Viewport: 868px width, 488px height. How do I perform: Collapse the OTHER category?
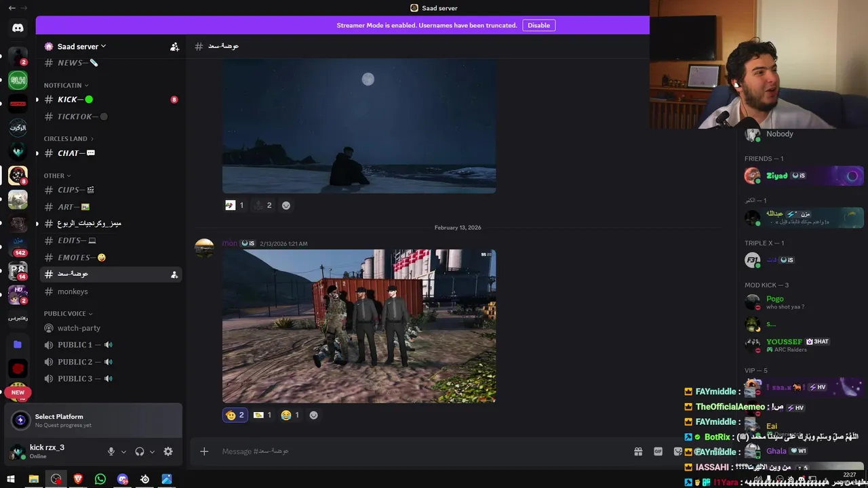(x=57, y=176)
